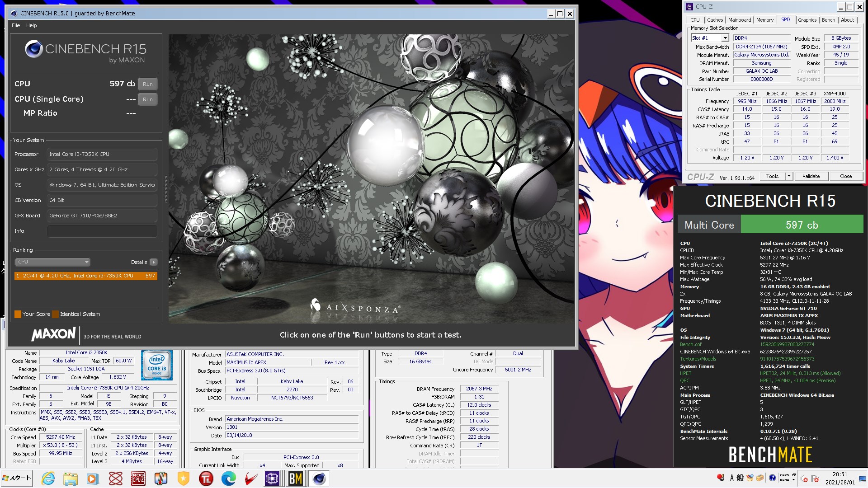Click the Intel Core i3 inside logo

pyautogui.click(x=157, y=365)
